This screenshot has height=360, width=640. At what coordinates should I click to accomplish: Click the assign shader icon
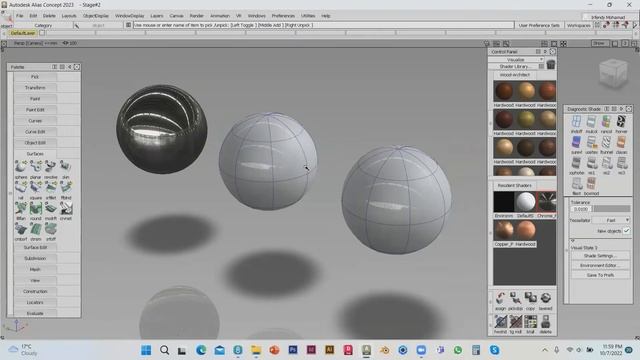pos(500,298)
